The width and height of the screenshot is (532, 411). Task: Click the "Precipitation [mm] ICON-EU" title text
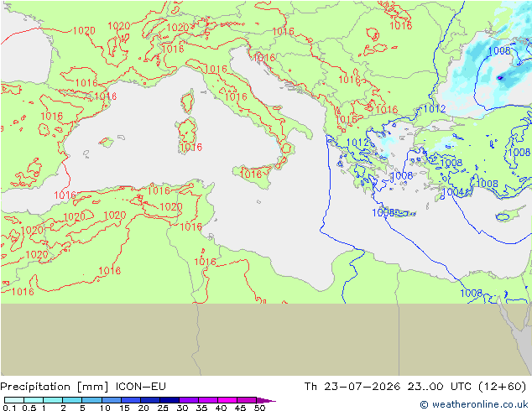coord(83,387)
